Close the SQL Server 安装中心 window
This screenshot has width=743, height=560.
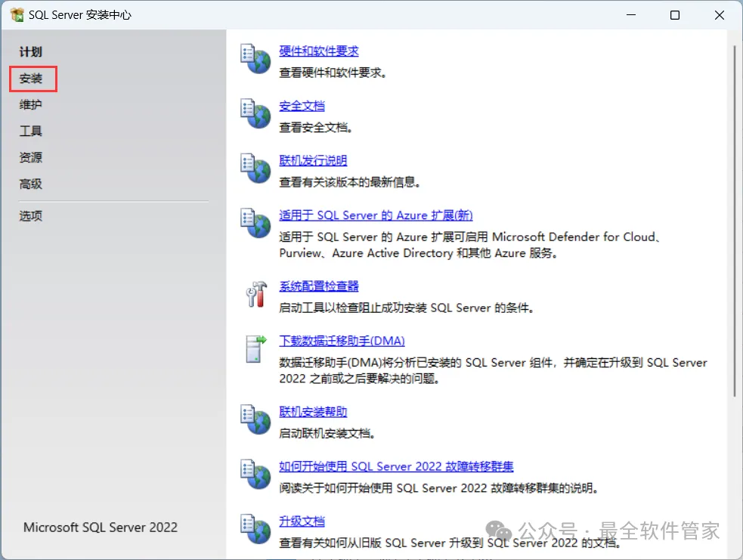(x=720, y=15)
